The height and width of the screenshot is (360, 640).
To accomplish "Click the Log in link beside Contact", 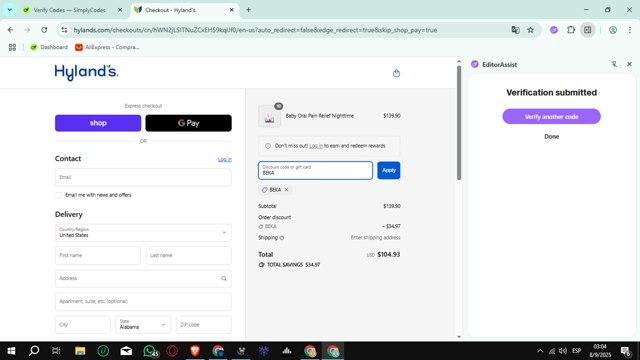I will [x=225, y=159].
